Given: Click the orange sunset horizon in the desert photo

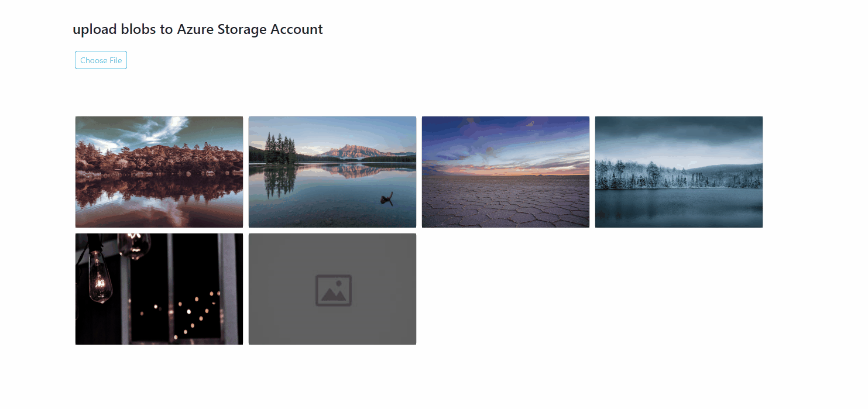Looking at the screenshot, I should pyautogui.click(x=506, y=171).
